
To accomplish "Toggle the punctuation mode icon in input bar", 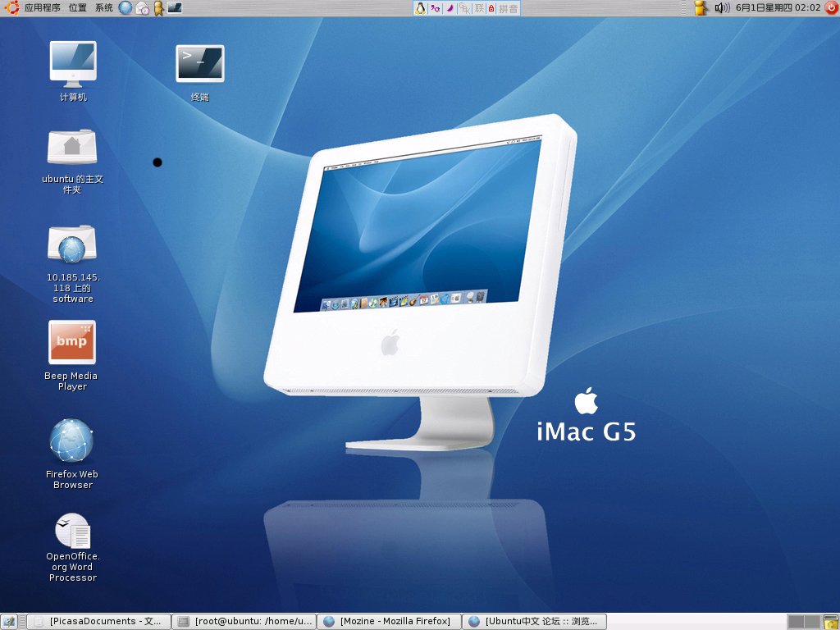I will [464, 8].
